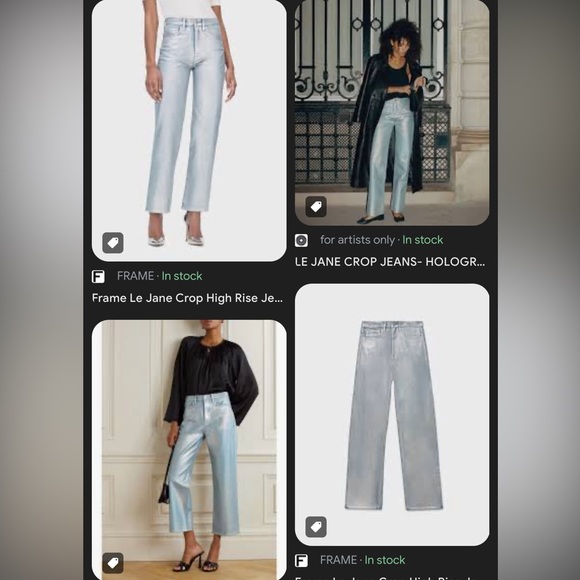Click FRAME logo icon under first product
Image resolution: width=580 pixels, height=580 pixels.
(x=98, y=276)
